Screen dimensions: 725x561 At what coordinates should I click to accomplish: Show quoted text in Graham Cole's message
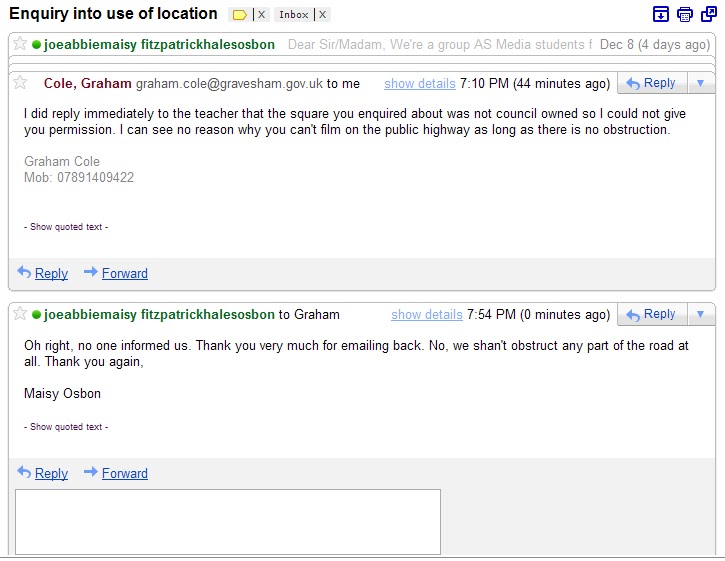(x=66, y=227)
